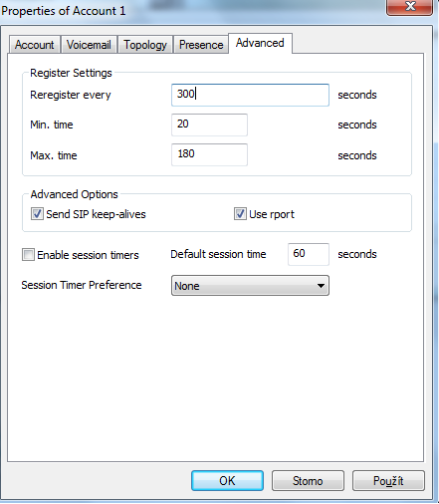Image resolution: width=439 pixels, height=504 pixels.
Task: Click the Min. time field
Action: click(x=209, y=125)
